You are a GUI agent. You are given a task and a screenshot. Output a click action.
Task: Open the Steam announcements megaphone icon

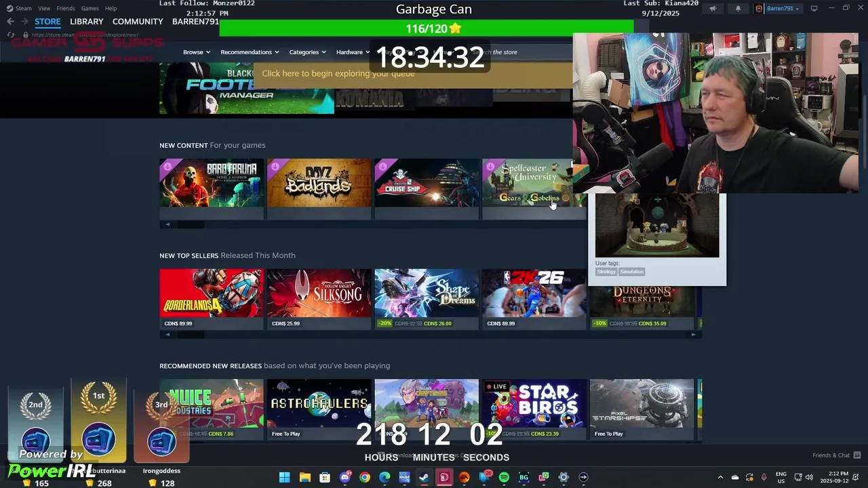713,8
